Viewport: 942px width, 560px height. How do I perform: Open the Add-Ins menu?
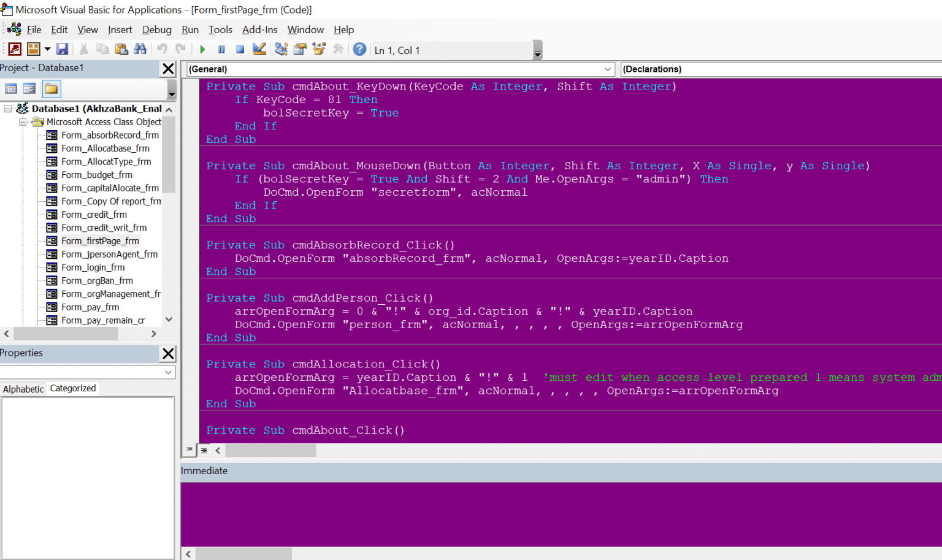(x=259, y=29)
